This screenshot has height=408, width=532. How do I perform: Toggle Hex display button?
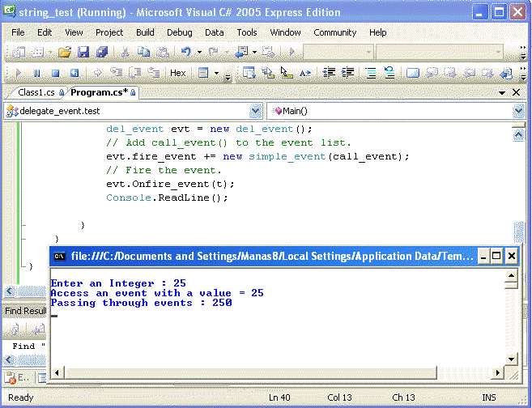tap(177, 73)
